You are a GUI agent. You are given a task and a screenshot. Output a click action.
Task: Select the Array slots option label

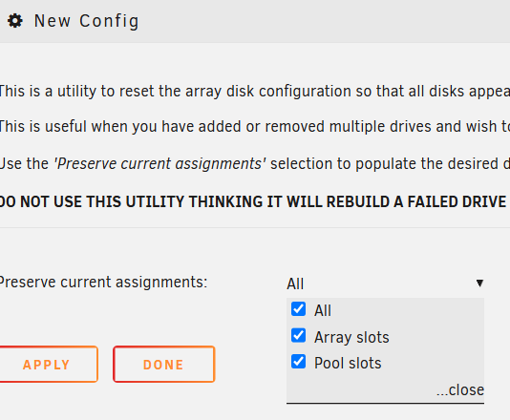coord(351,337)
